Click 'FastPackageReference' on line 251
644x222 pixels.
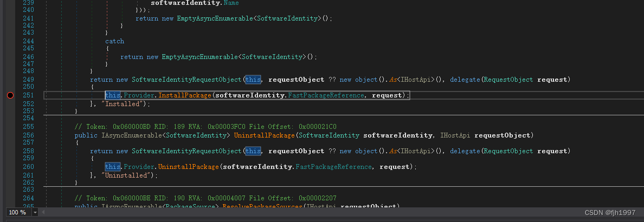(x=326, y=95)
